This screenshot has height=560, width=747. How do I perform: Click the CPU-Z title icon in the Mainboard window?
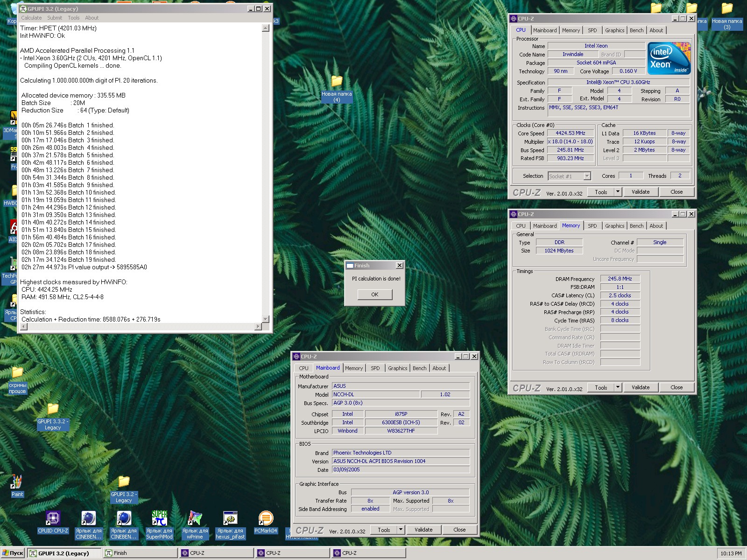296,356
